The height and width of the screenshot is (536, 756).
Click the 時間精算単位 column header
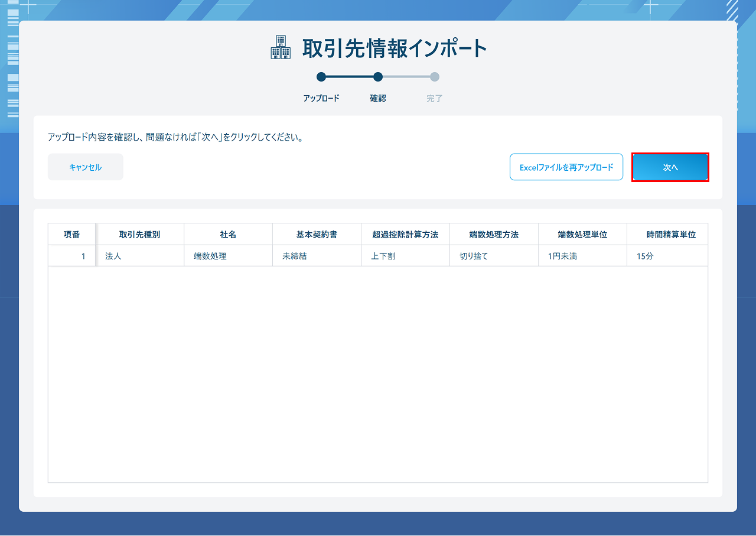[x=667, y=235]
